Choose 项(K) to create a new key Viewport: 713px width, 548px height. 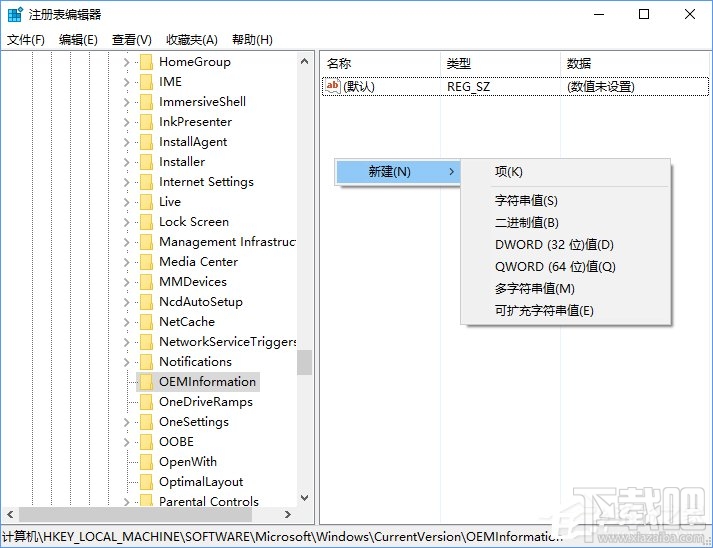tap(566, 172)
